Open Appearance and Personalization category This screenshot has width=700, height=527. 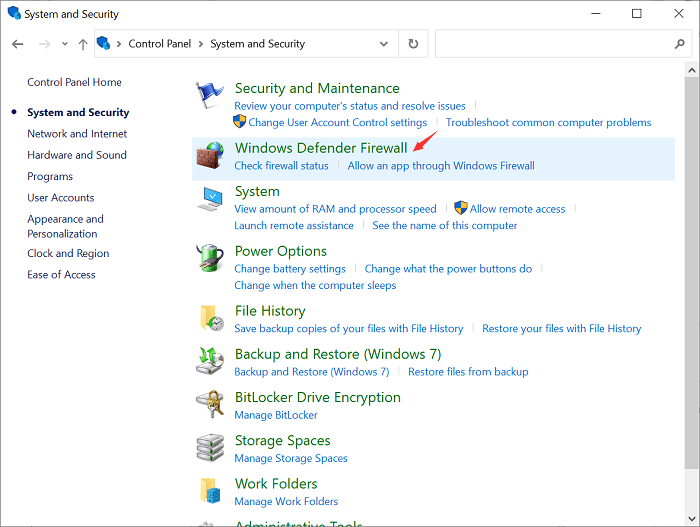click(65, 226)
